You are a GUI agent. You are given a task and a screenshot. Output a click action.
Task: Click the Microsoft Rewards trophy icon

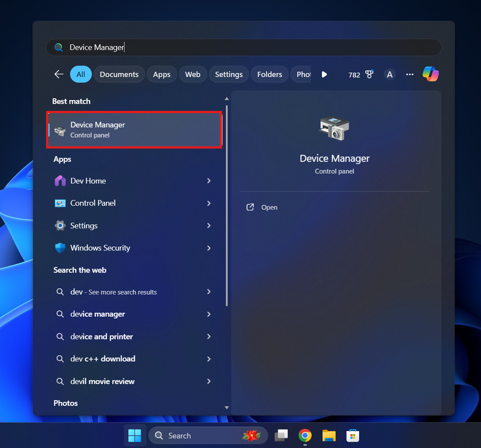pyautogui.click(x=368, y=74)
